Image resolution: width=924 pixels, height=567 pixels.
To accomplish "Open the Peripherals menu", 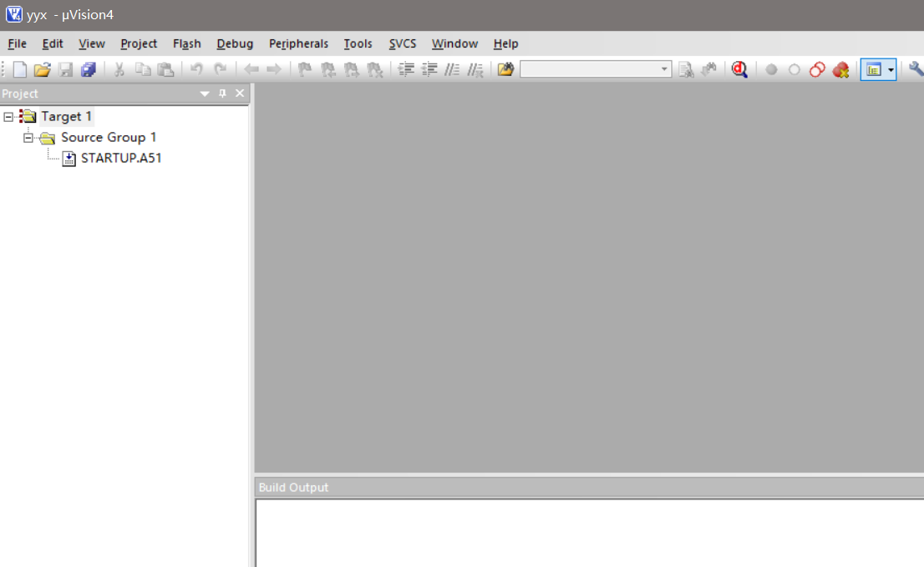I will tap(298, 43).
